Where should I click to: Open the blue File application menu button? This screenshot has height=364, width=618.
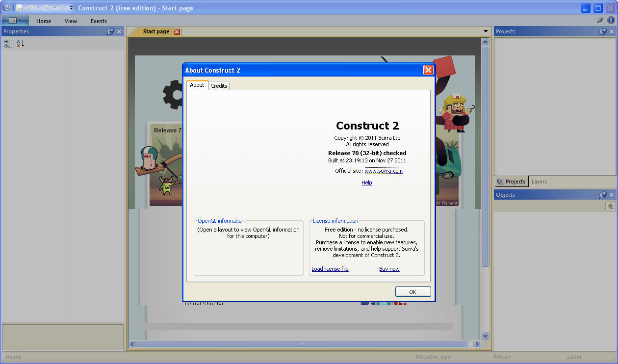click(15, 21)
